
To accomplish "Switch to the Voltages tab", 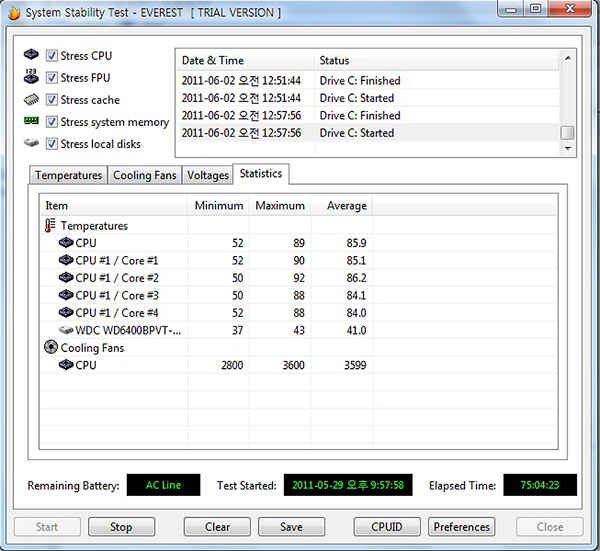I will [x=207, y=175].
